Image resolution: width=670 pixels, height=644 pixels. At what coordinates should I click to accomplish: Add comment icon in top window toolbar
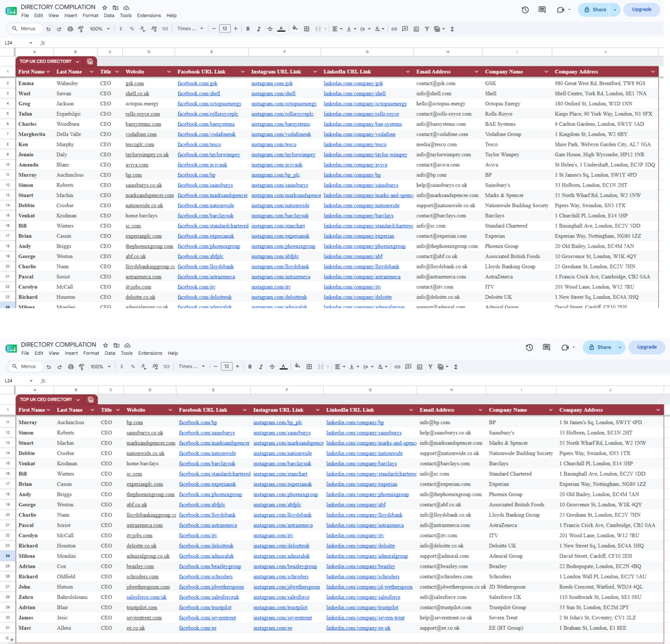pos(405,29)
